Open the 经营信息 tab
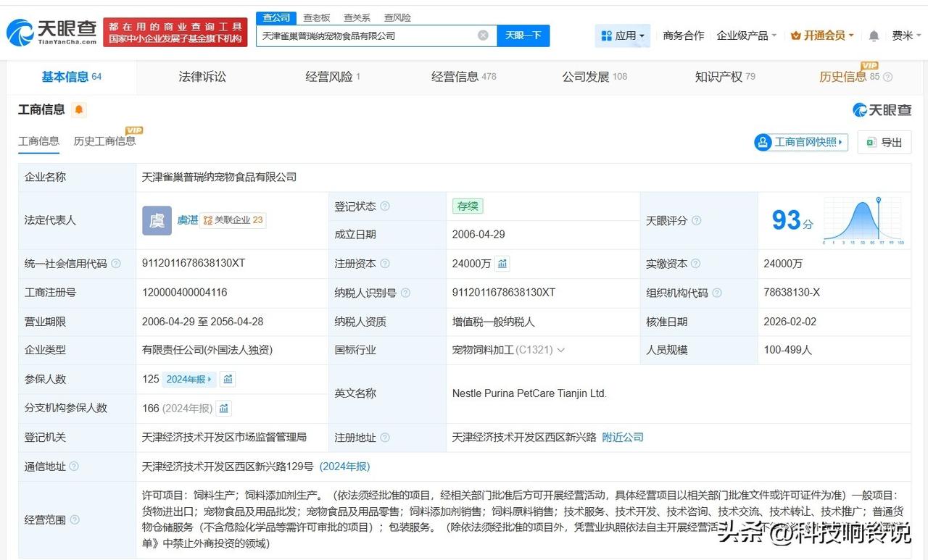Image resolution: width=928 pixels, height=560 pixels. point(464,77)
